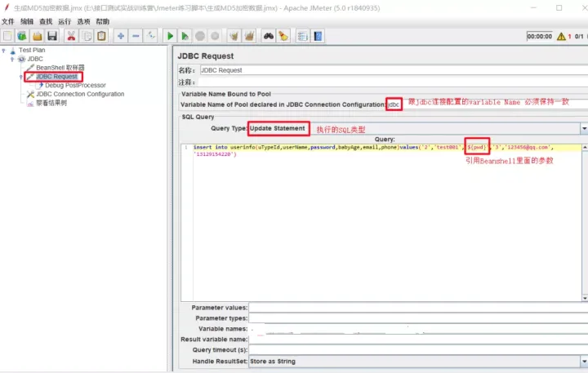Viewport: 588px width, 373px height.
Task: Click the 0/1 thread count indicator
Action: click(579, 37)
